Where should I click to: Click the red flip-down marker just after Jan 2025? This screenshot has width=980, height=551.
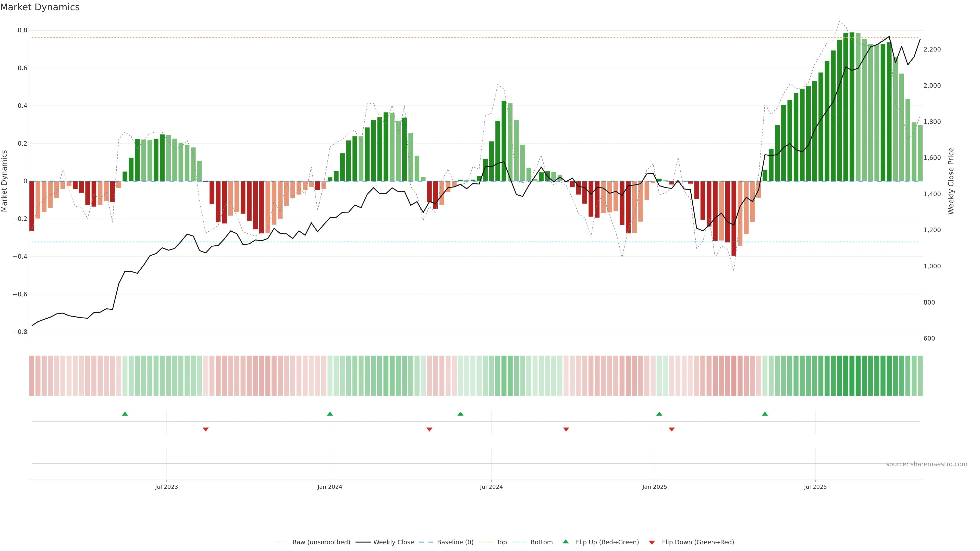coord(671,429)
